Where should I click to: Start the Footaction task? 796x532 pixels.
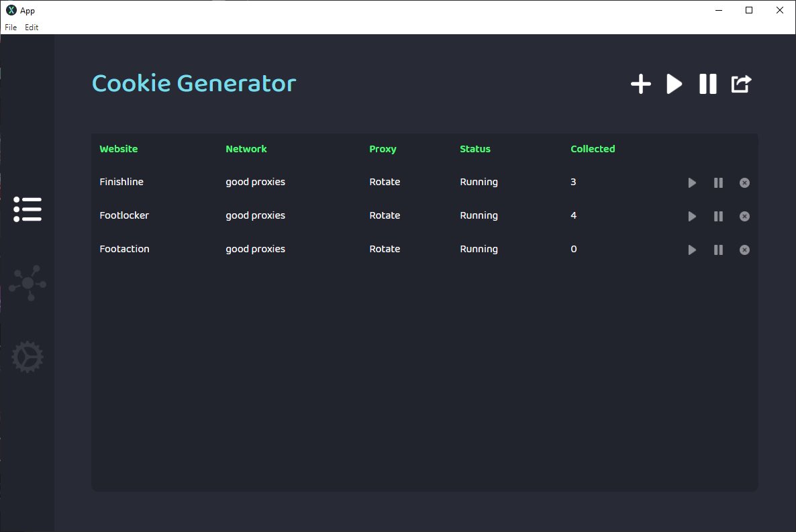(x=692, y=250)
